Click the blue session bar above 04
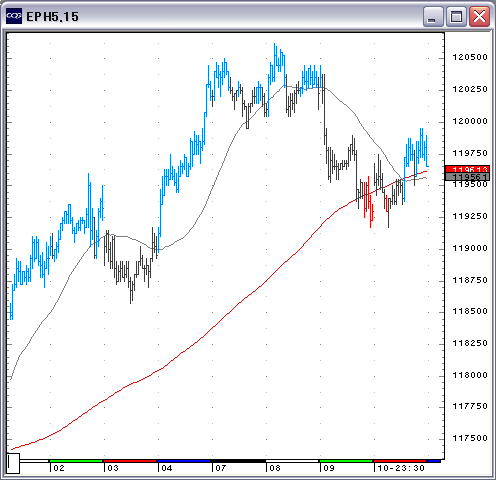Viewport: 496px width, 480px height. click(x=184, y=461)
